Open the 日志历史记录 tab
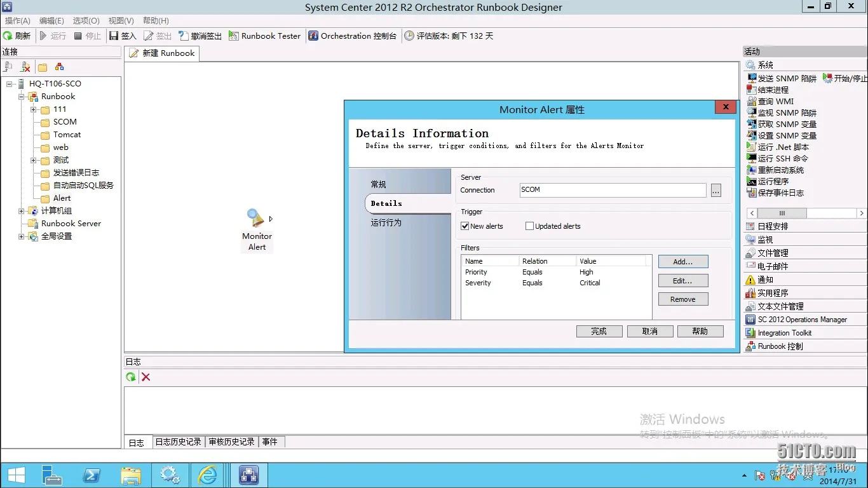 click(179, 442)
